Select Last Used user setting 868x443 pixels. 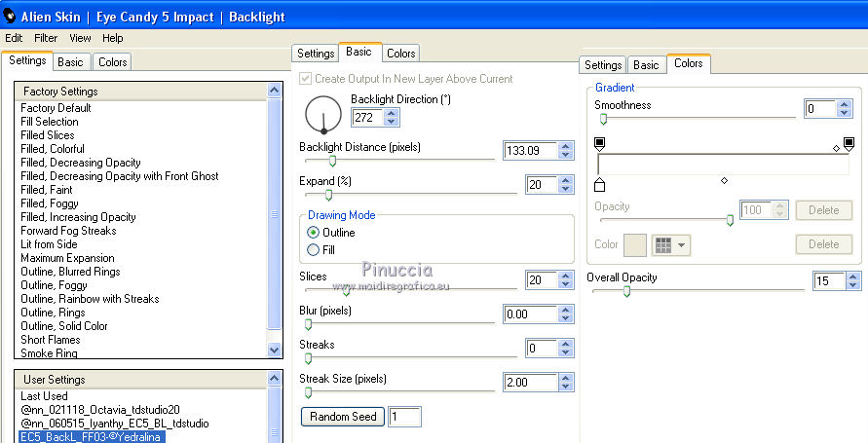tap(44, 396)
